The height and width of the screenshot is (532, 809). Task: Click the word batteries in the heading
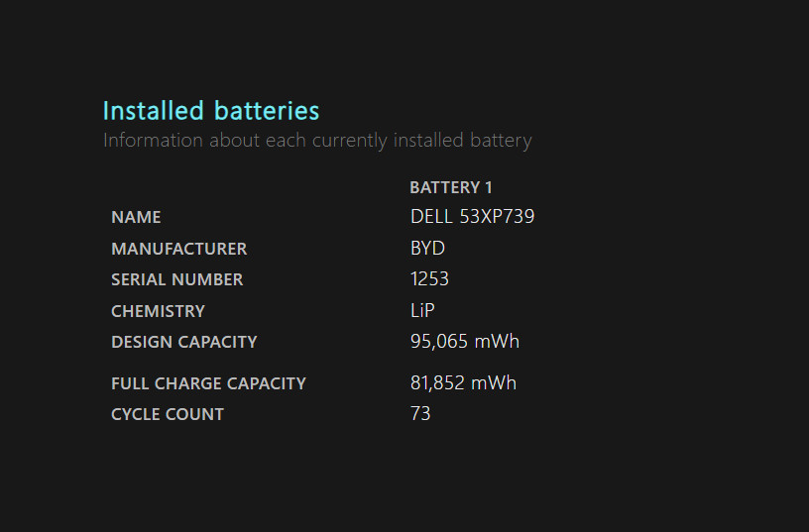[267, 111]
